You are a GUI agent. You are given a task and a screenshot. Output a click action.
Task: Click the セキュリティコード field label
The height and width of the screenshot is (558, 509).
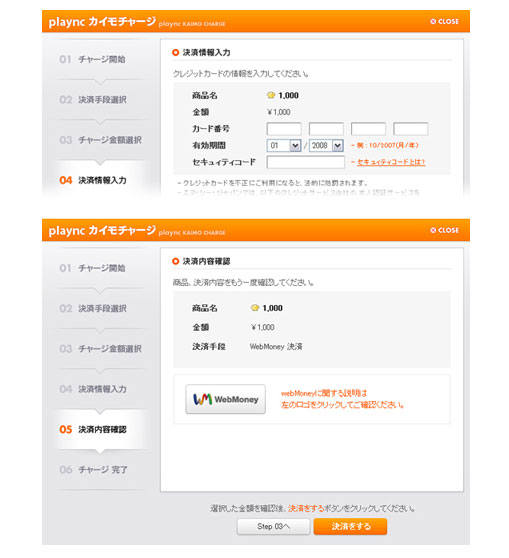pyautogui.click(x=224, y=162)
